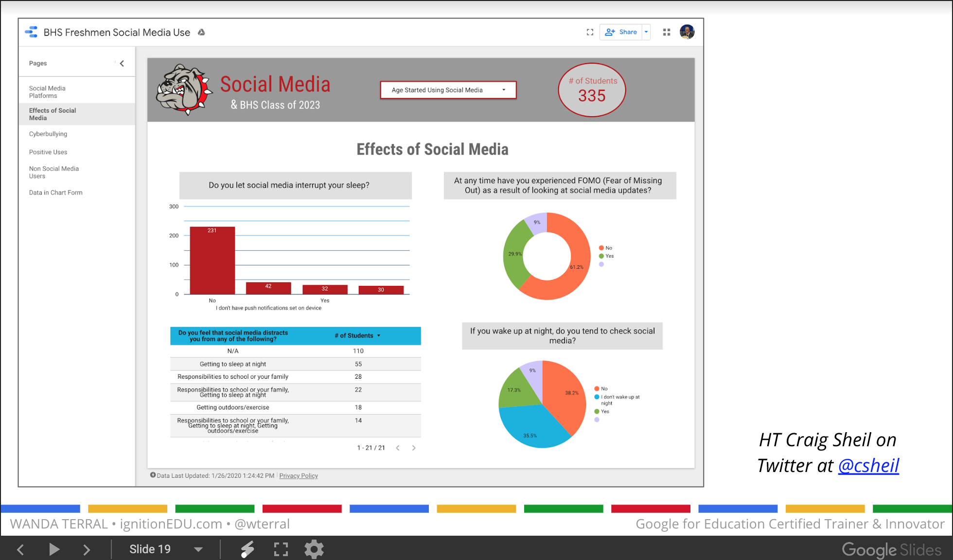This screenshot has height=560, width=953.
Task: Expand the Share options dropdown arrow
Action: click(x=646, y=32)
